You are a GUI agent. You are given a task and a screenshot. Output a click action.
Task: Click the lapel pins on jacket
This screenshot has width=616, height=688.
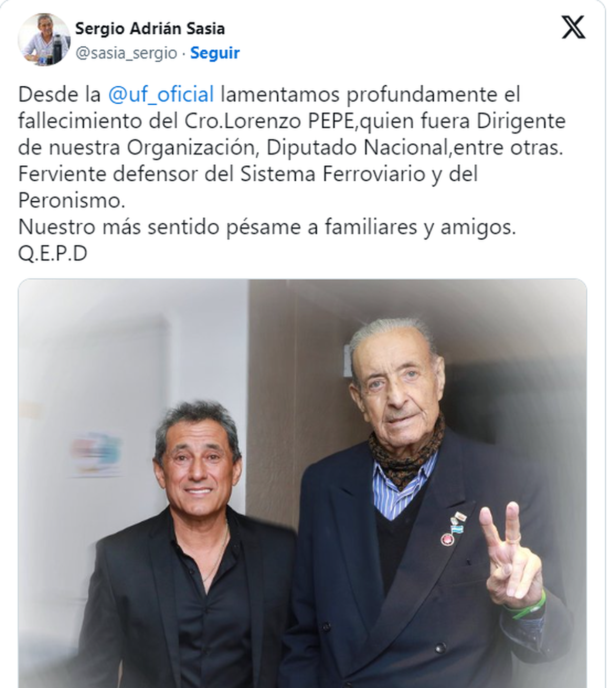[x=454, y=527]
